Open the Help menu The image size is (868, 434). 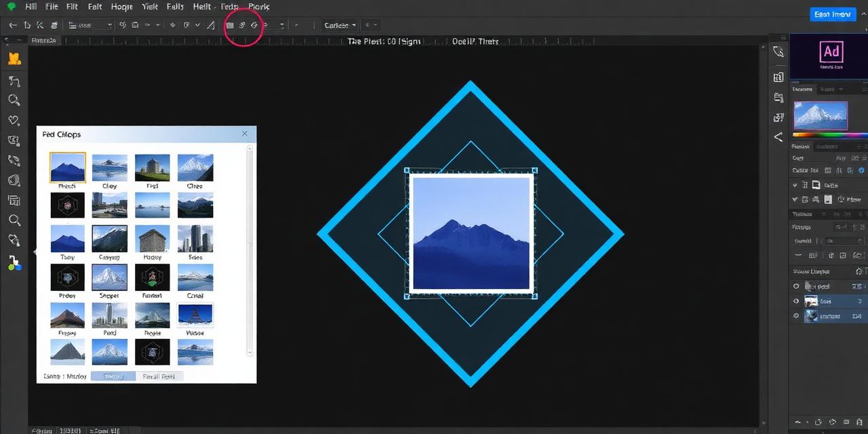click(201, 6)
